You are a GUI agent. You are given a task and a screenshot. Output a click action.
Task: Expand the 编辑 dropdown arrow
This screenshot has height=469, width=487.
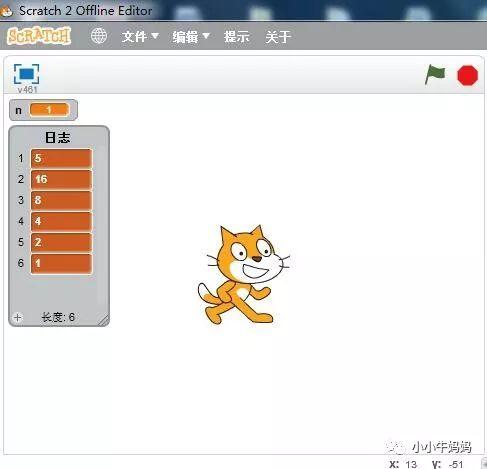[x=206, y=35]
